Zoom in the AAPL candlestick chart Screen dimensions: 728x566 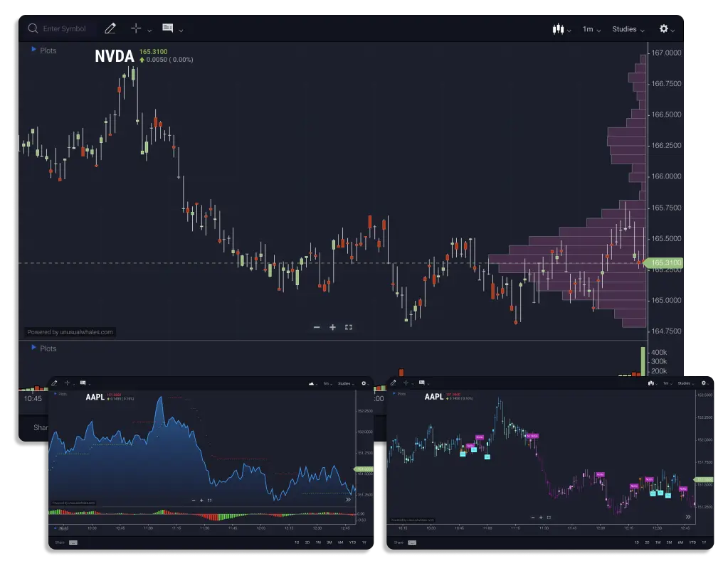(541, 517)
